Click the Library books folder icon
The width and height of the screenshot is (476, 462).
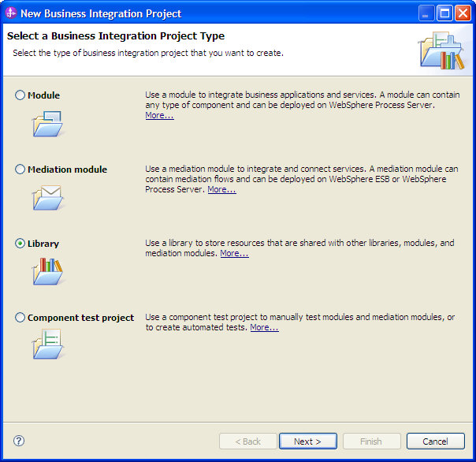(x=47, y=271)
